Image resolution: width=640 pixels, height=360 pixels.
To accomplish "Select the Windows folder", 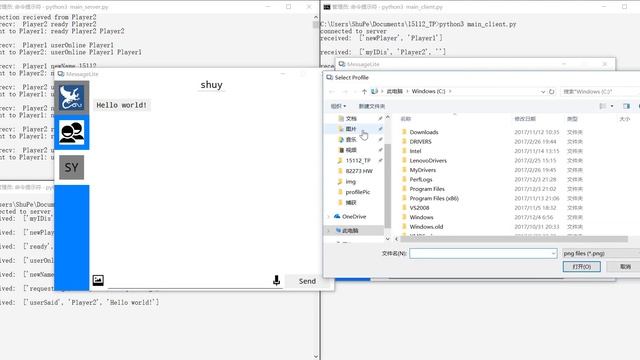I will tap(421, 217).
